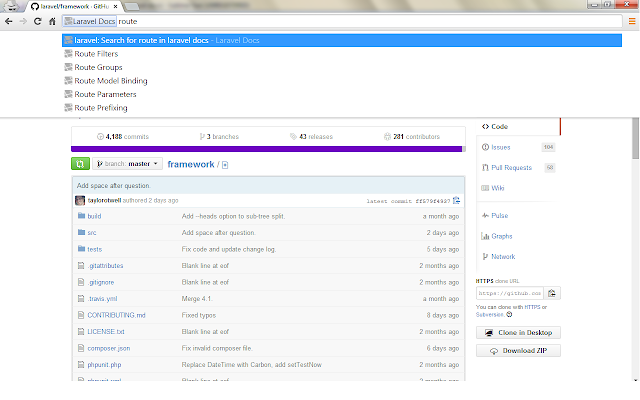This screenshot has width=640, height=400.
Task: Click the HTTPS clone option link
Action: point(532,307)
